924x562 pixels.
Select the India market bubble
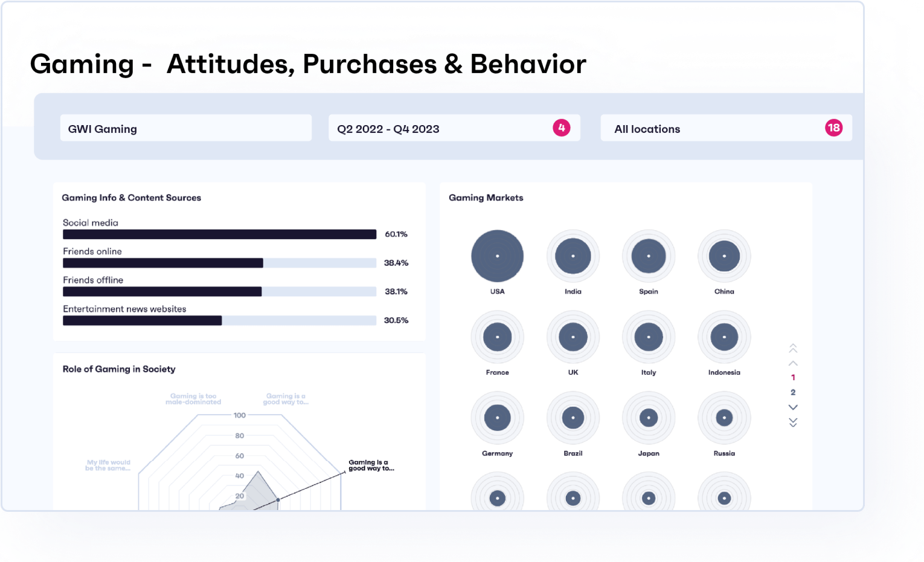(x=573, y=256)
